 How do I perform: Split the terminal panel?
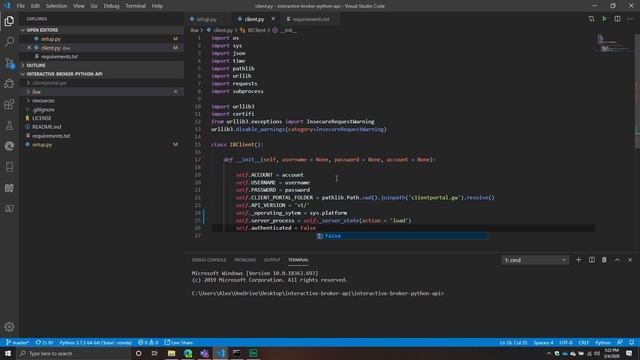click(591, 260)
